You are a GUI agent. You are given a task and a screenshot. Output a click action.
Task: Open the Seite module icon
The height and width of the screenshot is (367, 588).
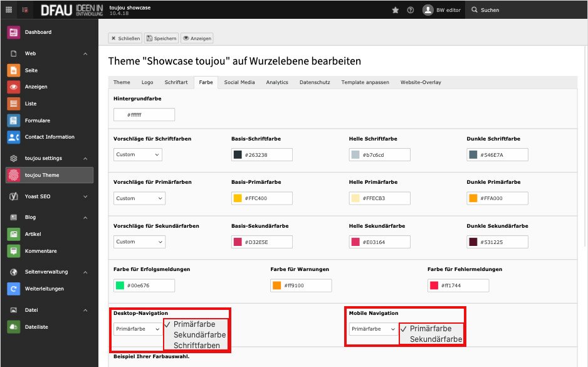coord(14,70)
